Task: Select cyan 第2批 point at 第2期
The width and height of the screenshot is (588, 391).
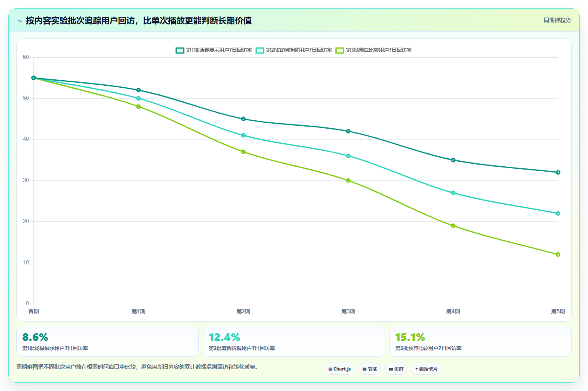Action: click(x=243, y=135)
